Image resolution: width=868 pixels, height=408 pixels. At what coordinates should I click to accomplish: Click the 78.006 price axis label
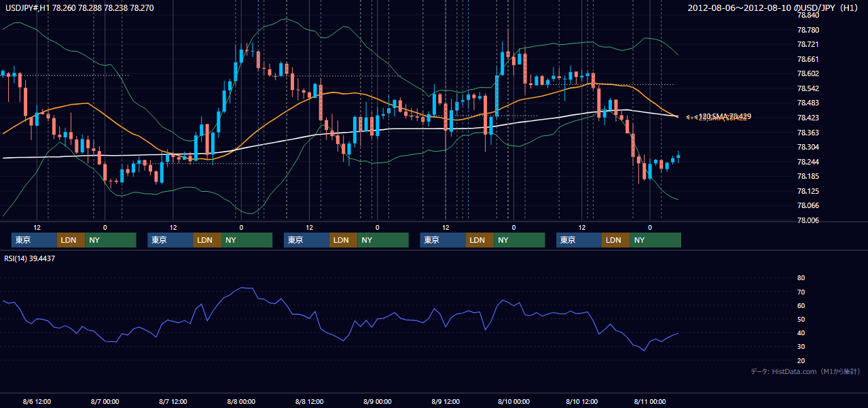coord(808,220)
